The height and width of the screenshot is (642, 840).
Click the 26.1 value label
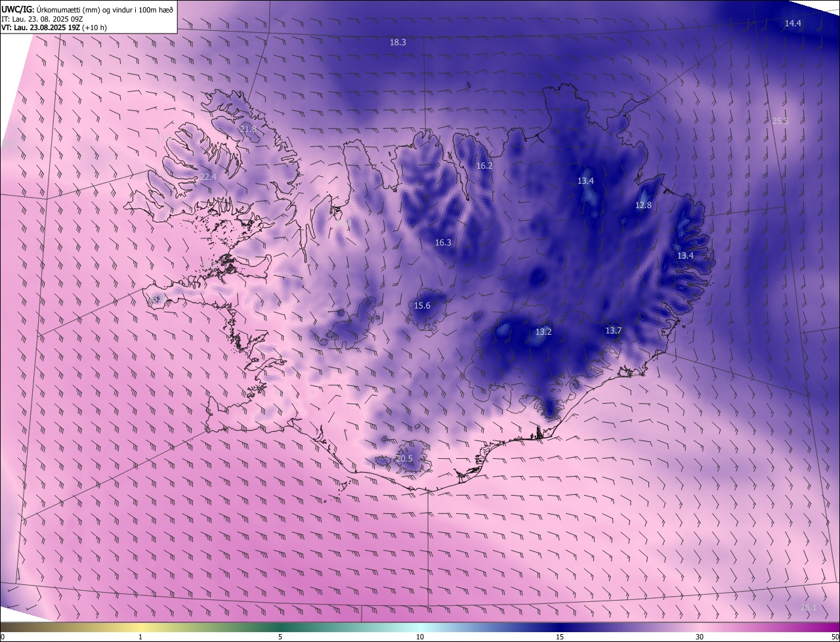pos(808,607)
